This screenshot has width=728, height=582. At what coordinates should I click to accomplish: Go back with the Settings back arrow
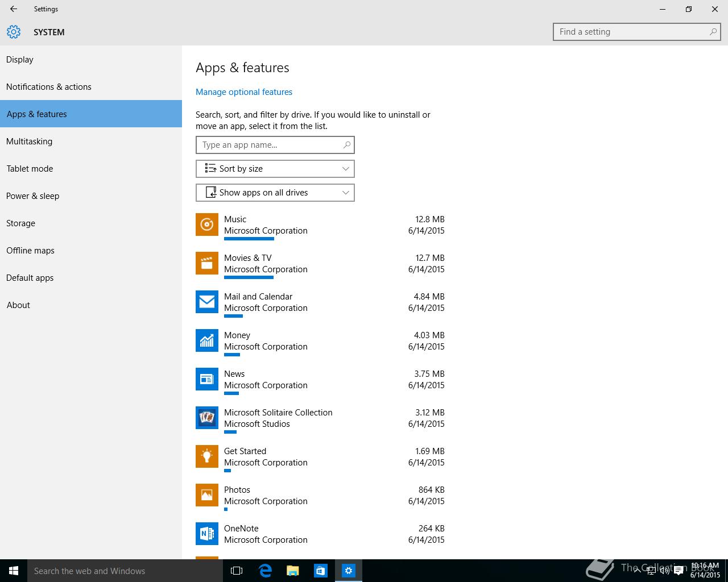click(x=14, y=9)
